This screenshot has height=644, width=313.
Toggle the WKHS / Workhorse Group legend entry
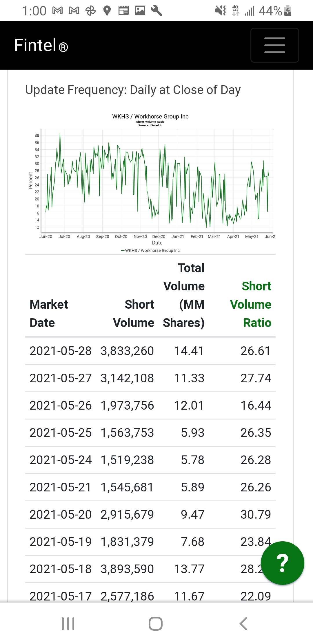[x=150, y=250]
